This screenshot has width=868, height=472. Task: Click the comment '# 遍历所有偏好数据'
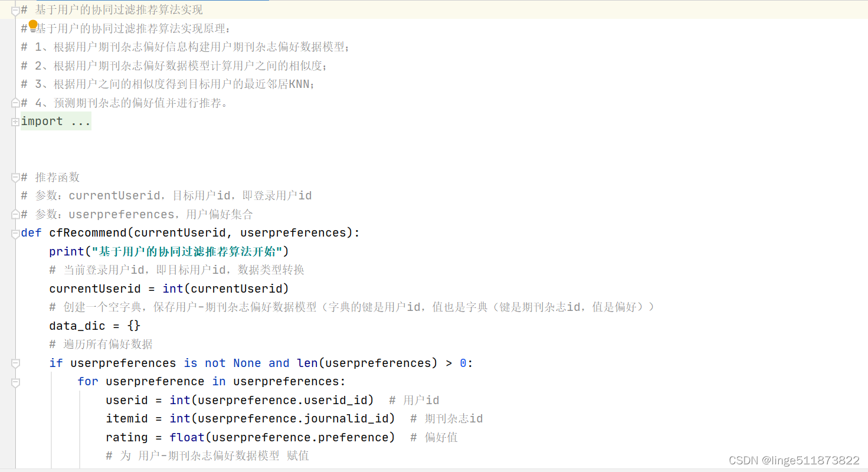[x=101, y=345]
